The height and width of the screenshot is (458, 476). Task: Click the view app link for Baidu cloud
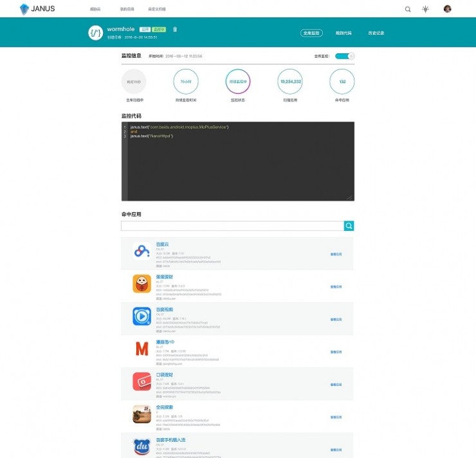click(x=336, y=254)
